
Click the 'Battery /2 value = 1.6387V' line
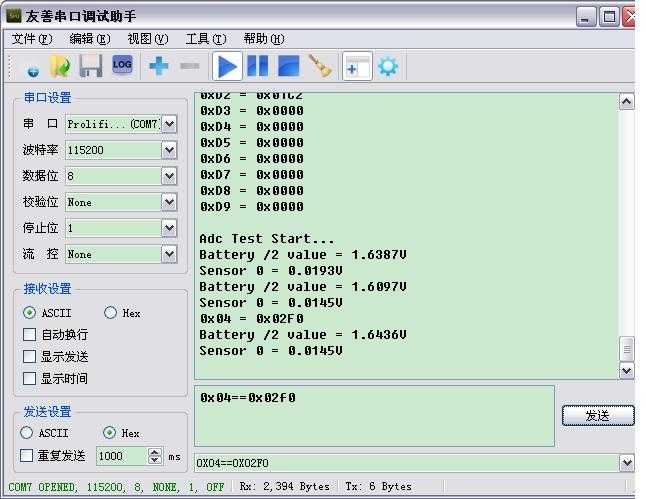303,255
